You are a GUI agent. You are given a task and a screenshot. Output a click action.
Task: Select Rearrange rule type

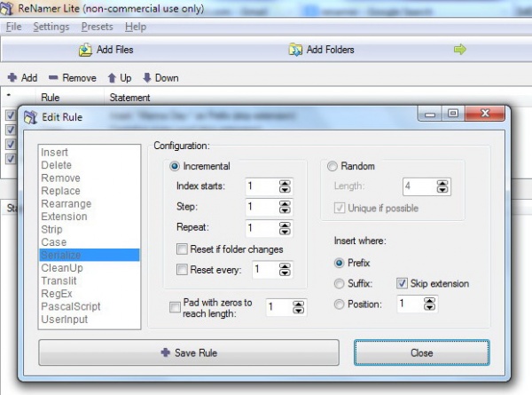click(90, 204)
